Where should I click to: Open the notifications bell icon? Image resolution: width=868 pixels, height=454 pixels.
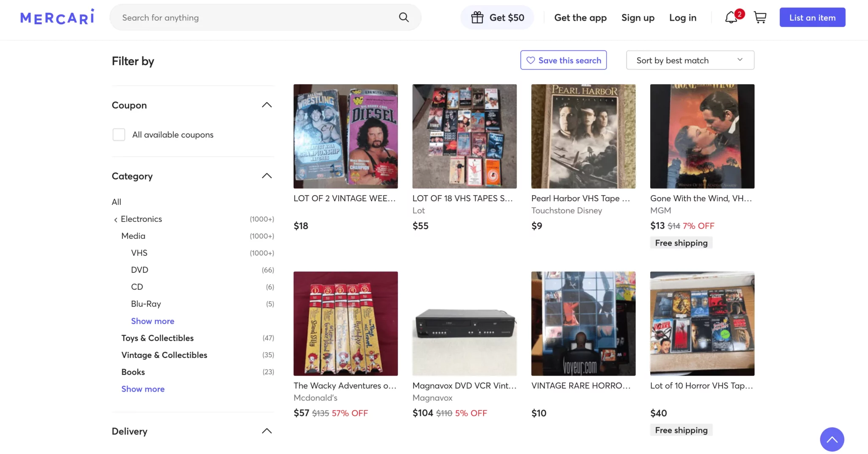(x=731, y=18)
